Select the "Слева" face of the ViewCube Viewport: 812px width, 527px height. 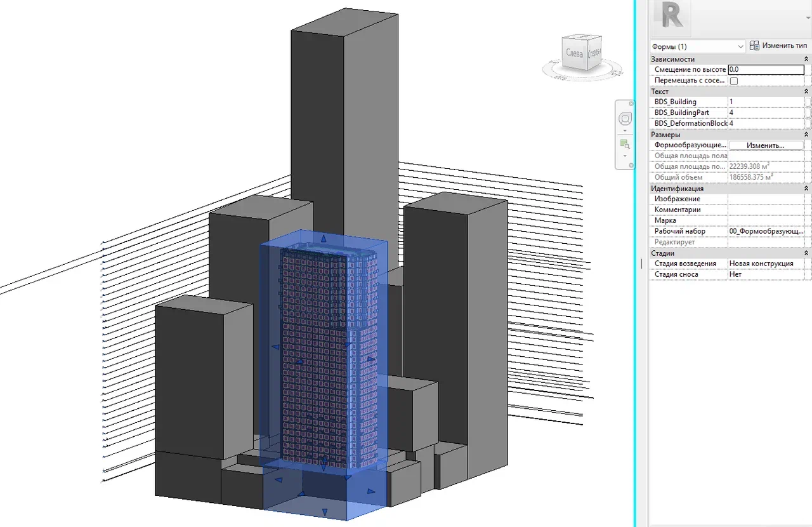tap(574, 53)
